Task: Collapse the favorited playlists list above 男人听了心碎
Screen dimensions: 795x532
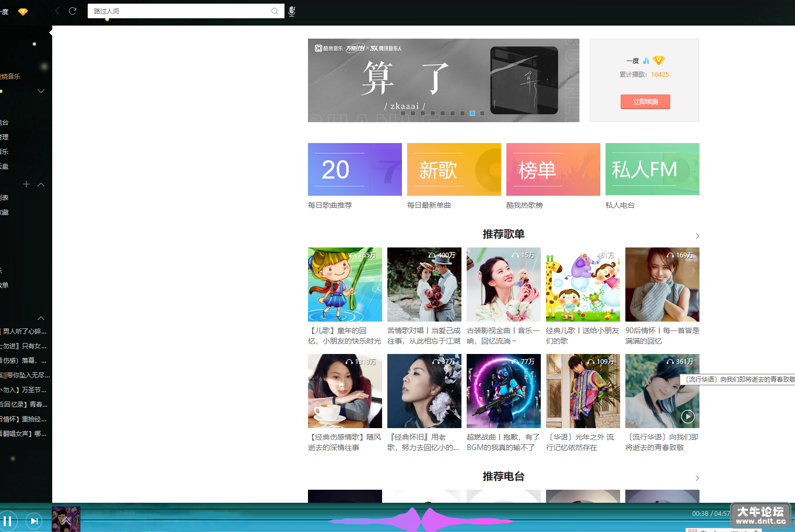Action: (x=41, y=318)
